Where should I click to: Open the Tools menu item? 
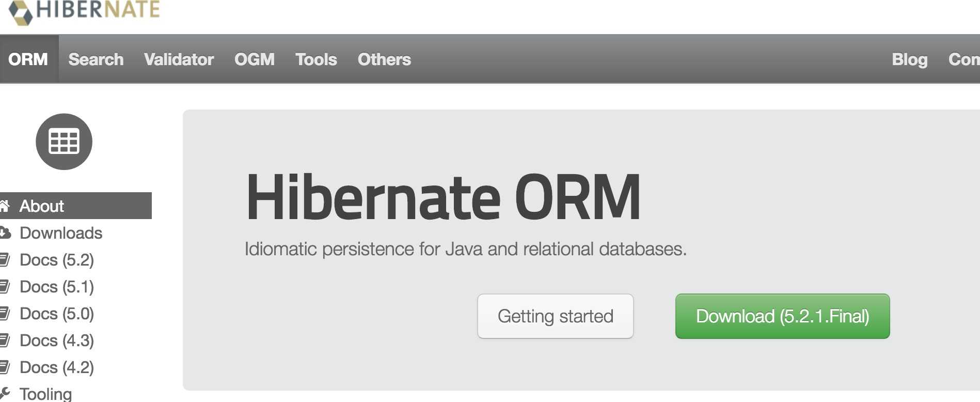[x=316, y=59]
